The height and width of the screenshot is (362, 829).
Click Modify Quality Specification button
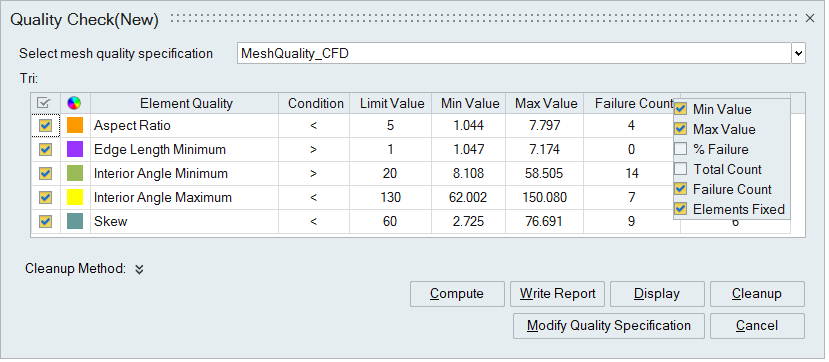tap(609, 326)
